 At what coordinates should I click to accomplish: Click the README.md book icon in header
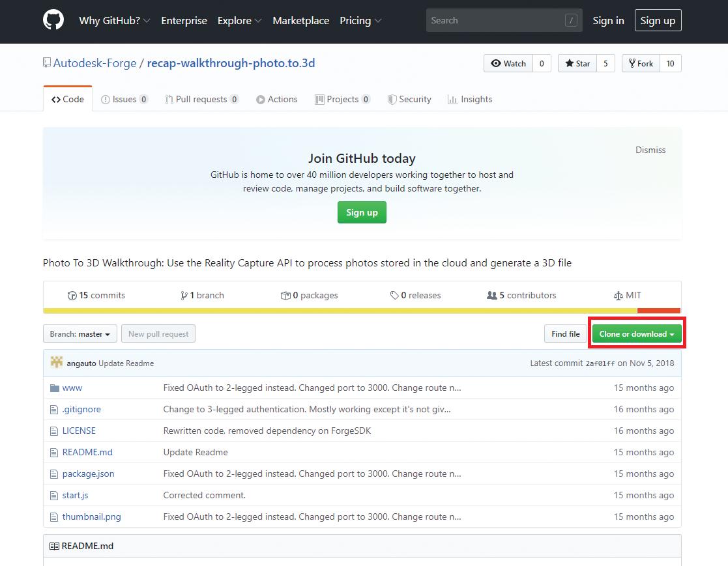click(54, 546)
